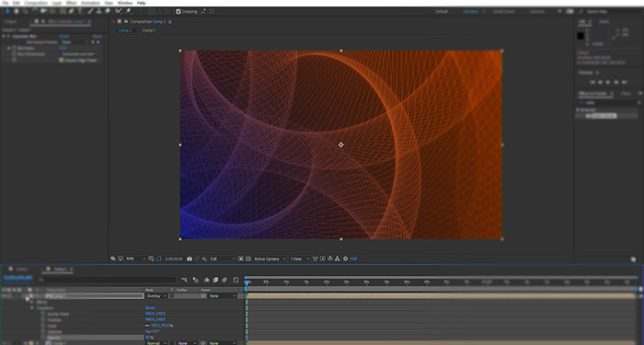
Task: Open the Full resolution dropdown
Action: coord(223,259)
